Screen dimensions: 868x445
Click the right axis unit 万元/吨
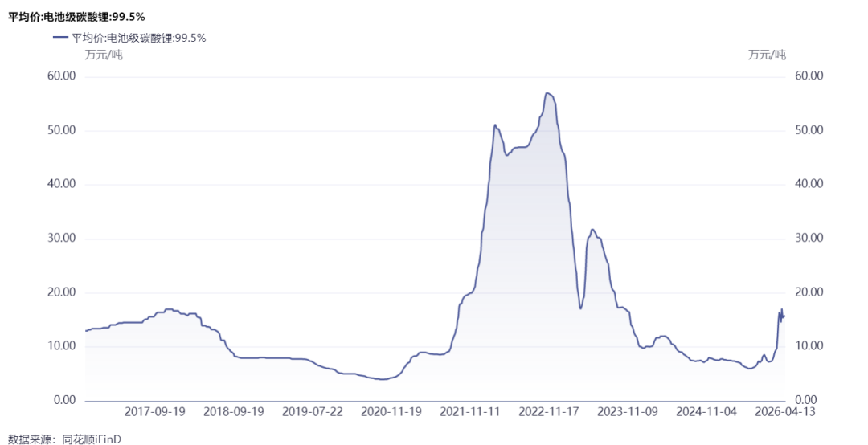[767, 55]
